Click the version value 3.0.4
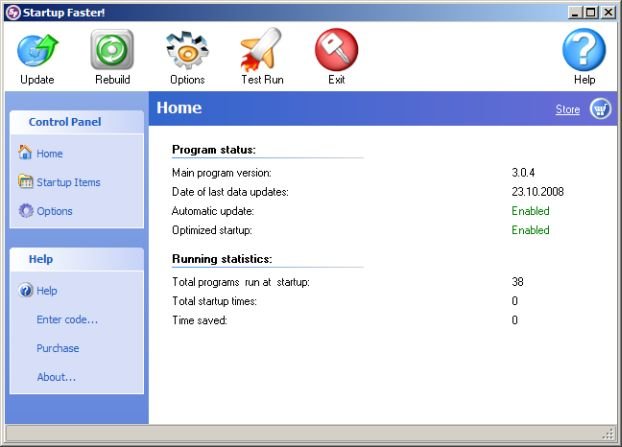This screenshot has height=447, width=622. pos(523,173)
